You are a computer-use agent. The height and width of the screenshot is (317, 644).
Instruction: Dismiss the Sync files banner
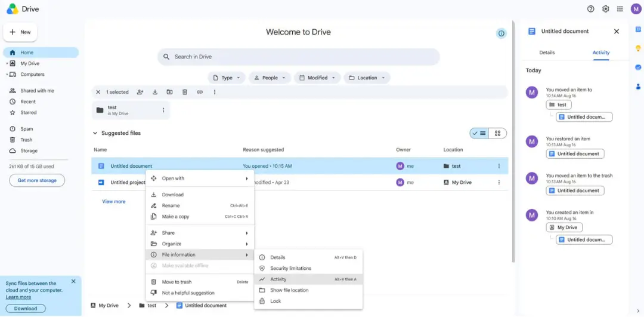pyautogui.click(x=73, y=281)
